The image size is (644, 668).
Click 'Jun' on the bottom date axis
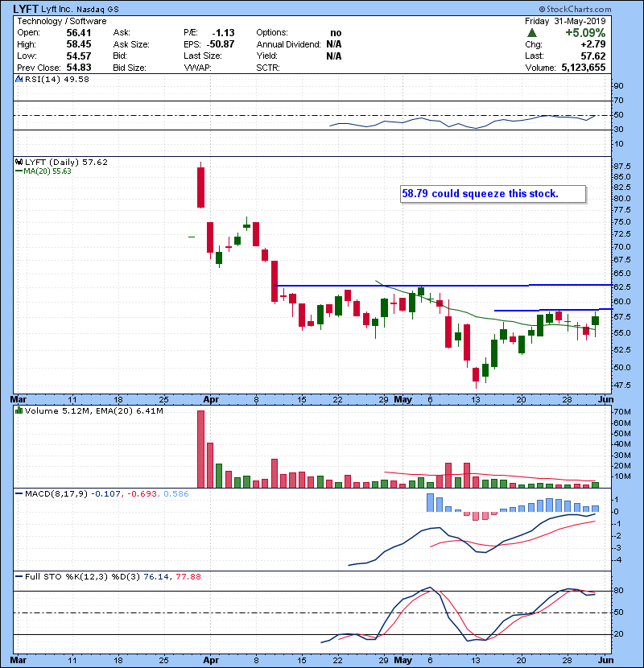pos(605,660)
